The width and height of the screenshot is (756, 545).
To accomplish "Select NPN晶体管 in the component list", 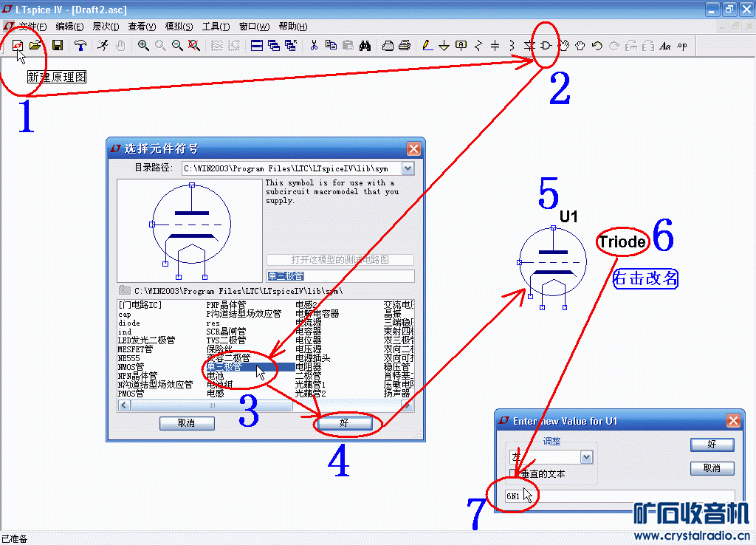I will coord(137,376).
